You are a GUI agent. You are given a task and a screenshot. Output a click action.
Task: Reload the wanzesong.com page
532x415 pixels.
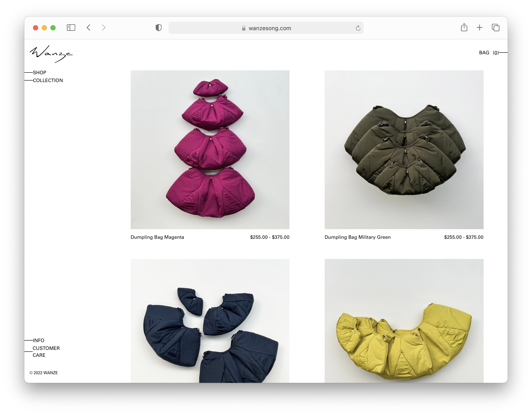pos(358,28)
